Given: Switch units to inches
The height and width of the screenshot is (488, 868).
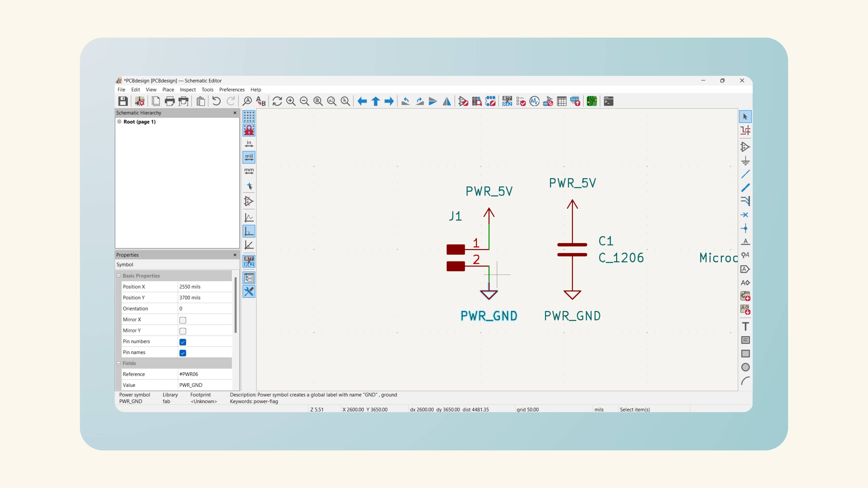Looking at the screenshot, I should pyautogui.click(x=249, y=144).
